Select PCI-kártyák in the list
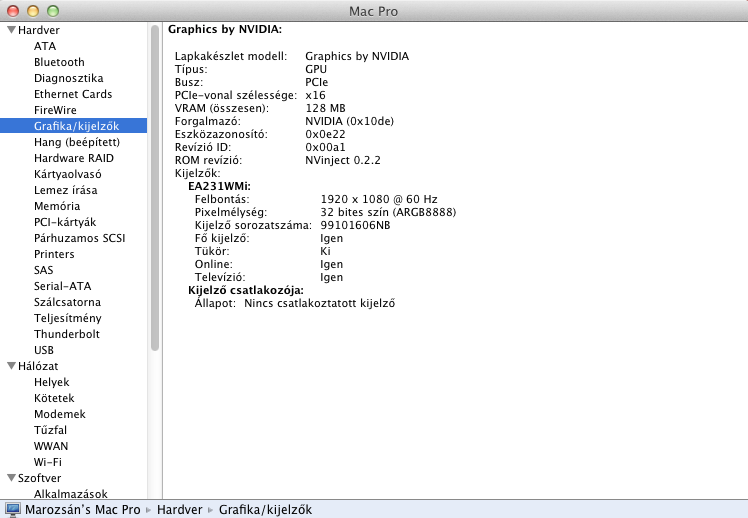 [65, 222]
